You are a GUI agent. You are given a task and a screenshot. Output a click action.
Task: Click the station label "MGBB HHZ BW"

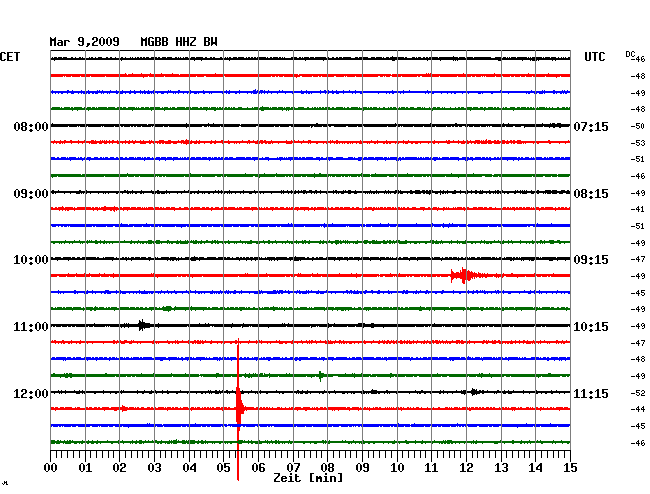[x=179, y=42]
